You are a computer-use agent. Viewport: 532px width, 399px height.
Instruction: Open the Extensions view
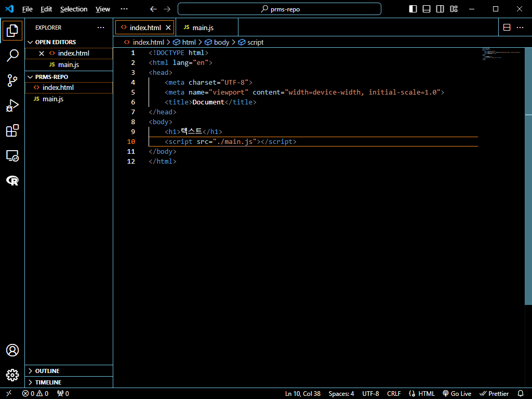[12, 131]
